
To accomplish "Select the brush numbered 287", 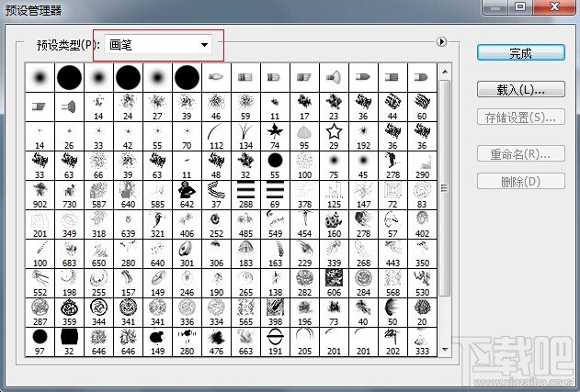I will tap(40, 312).
